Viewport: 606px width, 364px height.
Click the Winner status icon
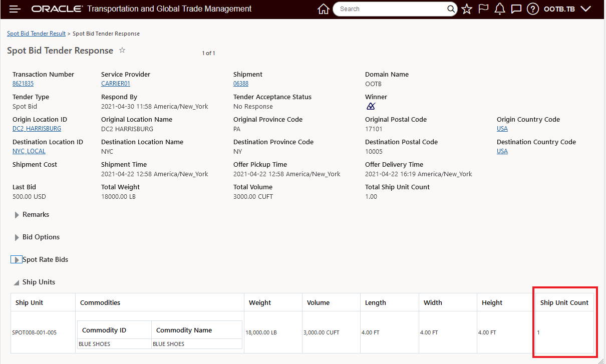pos(371,106)
